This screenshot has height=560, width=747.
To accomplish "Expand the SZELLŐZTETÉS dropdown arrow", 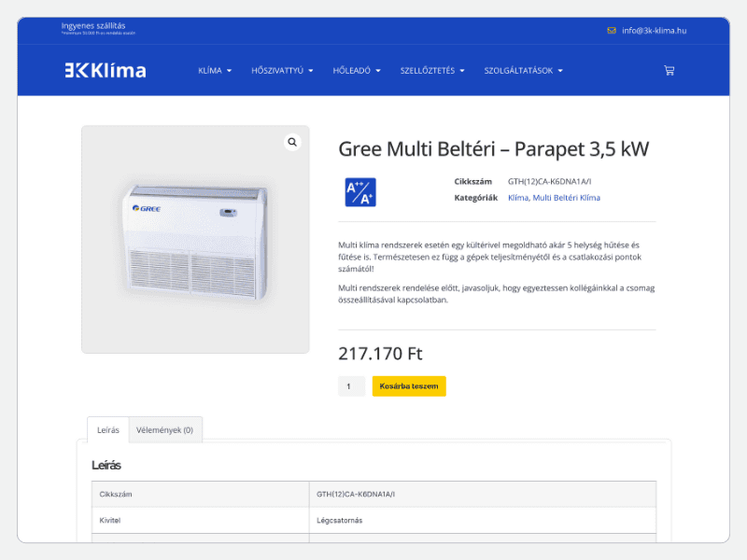I will (x=462, y=71).
